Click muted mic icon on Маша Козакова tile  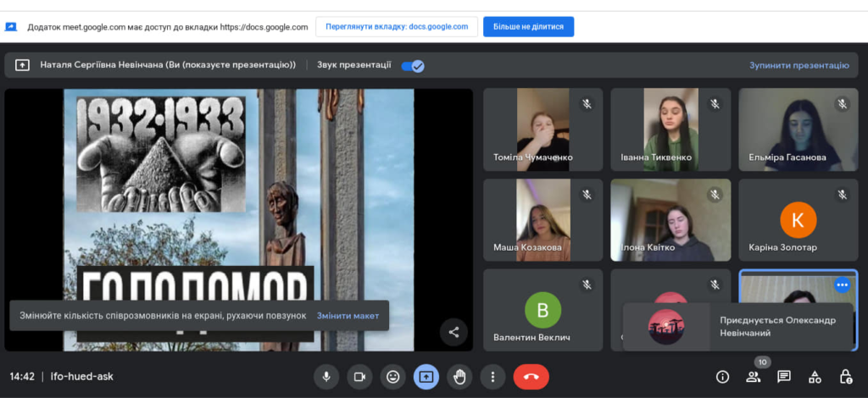pyautogui.click(x=587, y=195)
